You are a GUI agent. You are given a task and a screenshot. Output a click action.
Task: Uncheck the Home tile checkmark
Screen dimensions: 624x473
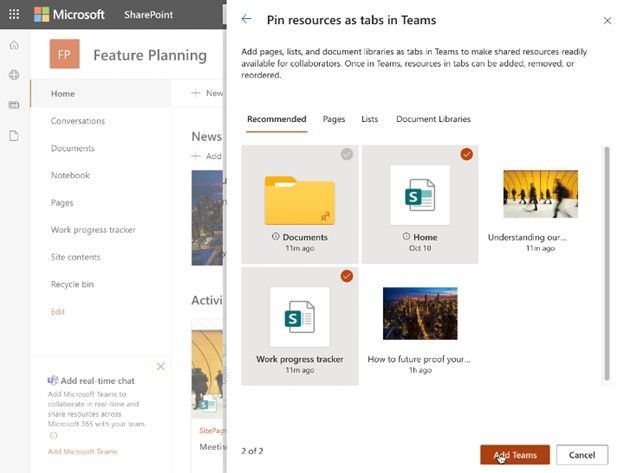point(467,154)
